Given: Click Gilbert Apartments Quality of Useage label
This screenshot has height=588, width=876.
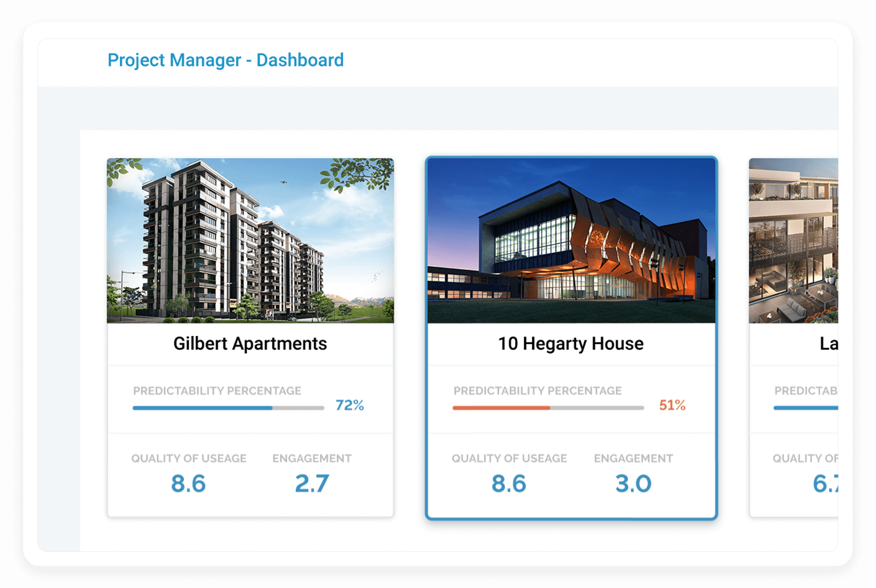Looking at the screenshot, I should (x=189, y=459).
